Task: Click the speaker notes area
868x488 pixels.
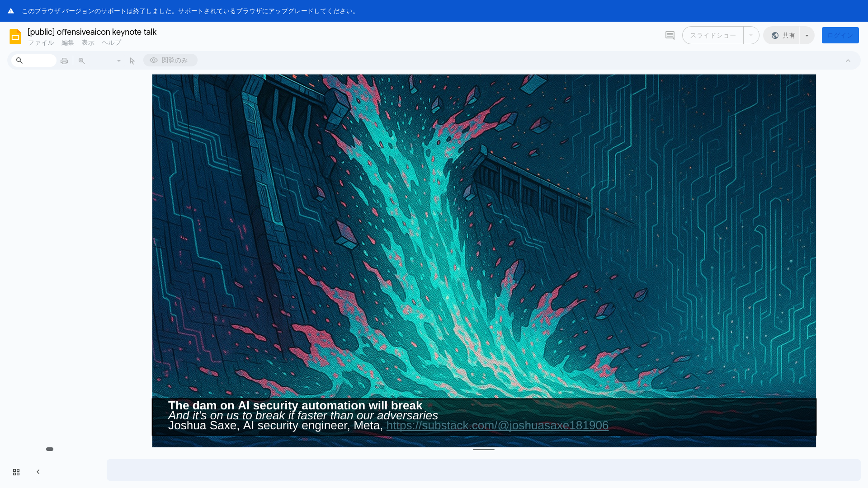Action: tap(484, 470)
